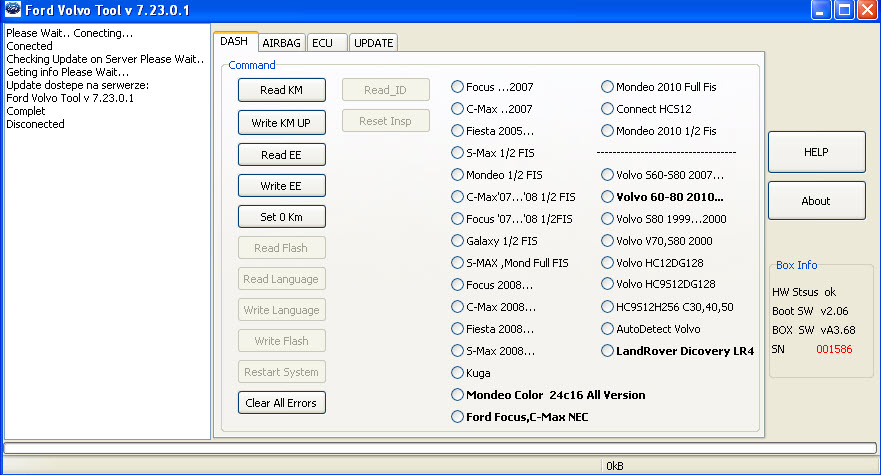Select Focus '07...'08 1/2FIS option
Viewport: 881px width, 475px height.
point(512,219)
